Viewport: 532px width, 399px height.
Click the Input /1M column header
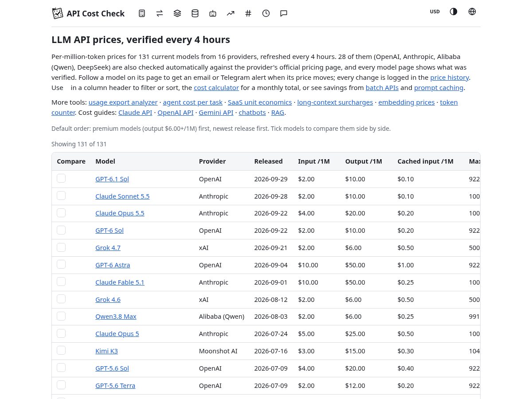pos(314,161)
